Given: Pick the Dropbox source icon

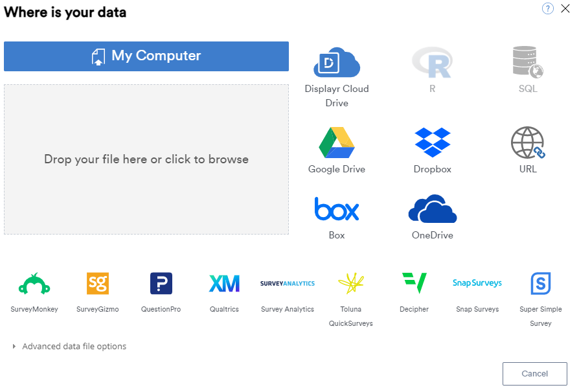Looking at the screenshot, I should (x=433, y=143).
